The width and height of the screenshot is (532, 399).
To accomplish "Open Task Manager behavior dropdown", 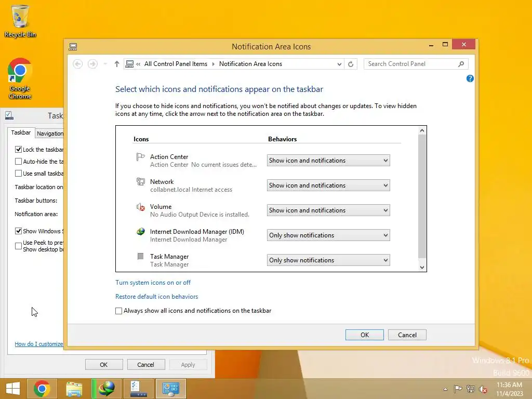I will (x=328, y=260).
